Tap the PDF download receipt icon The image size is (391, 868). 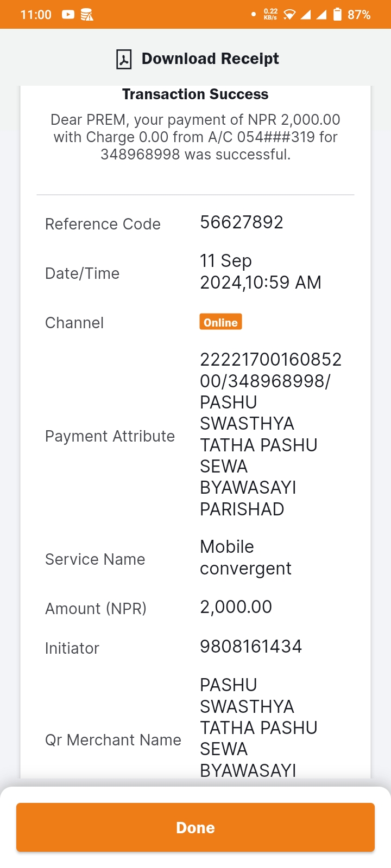coord(124,59)
